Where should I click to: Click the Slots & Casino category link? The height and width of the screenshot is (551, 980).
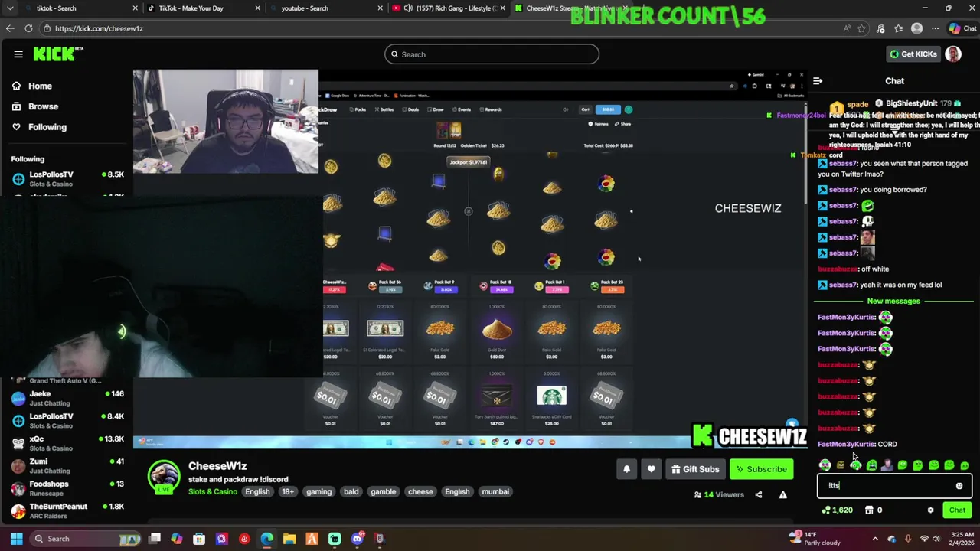click(x=213, y=492)
